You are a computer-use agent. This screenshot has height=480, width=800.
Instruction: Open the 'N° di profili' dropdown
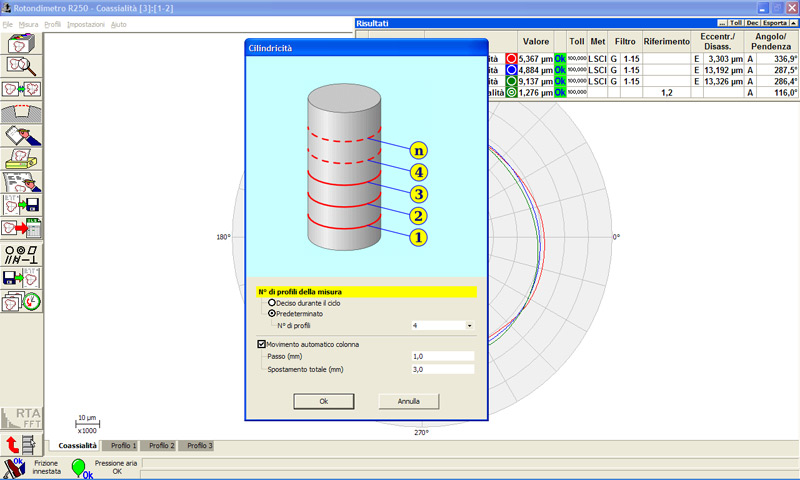tap(469, 325)
